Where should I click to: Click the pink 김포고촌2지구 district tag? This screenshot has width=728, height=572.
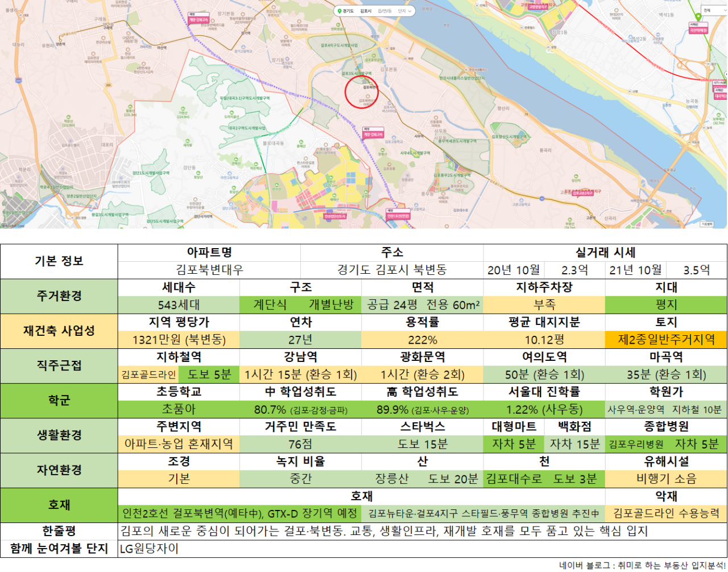click(582, 193)
